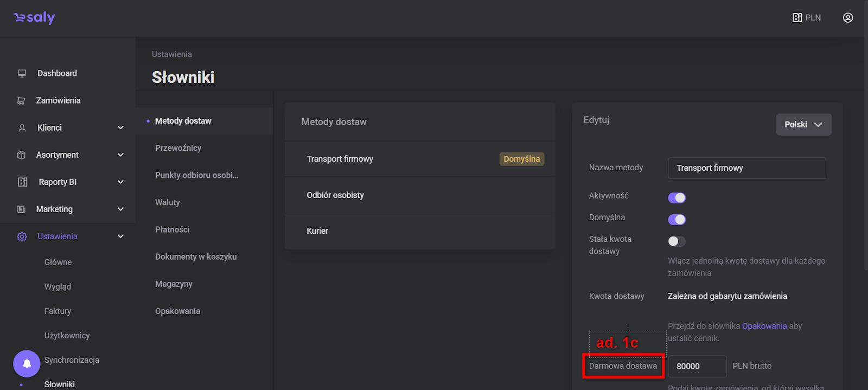The width and height of the screenshot is (868, 390).
Task: Enable the Stała kwota dostawy toggle
Action: 676,241
